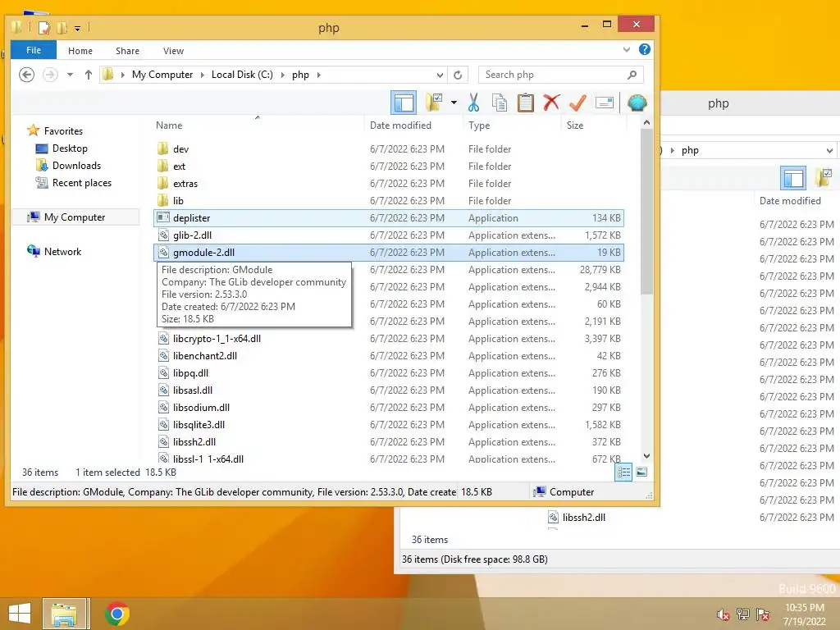840x630 pixels.
Task: Click the Refresh button beside address bar
Action: [458, 75]
